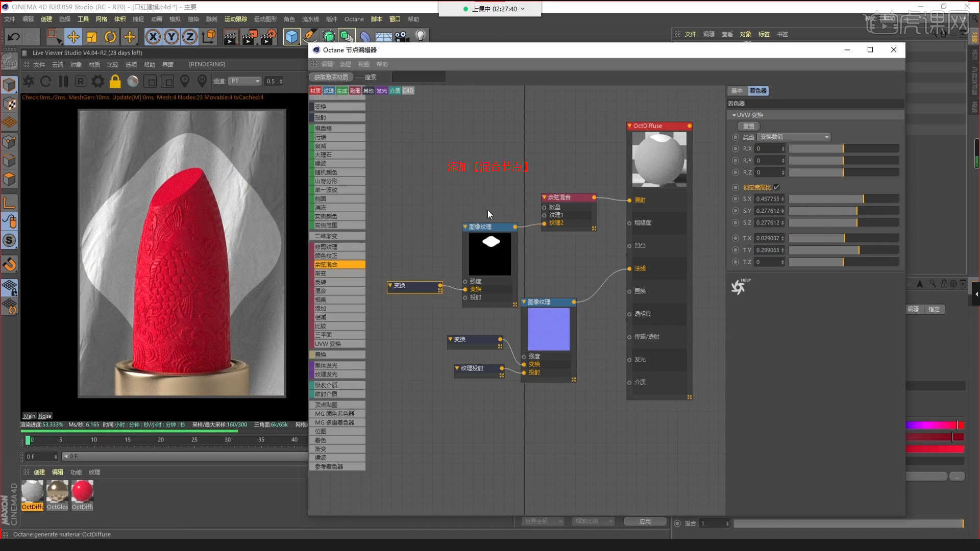
Task: Add a UVW transform node from the list
Action: pyautogui.click(x=337, y=344)
